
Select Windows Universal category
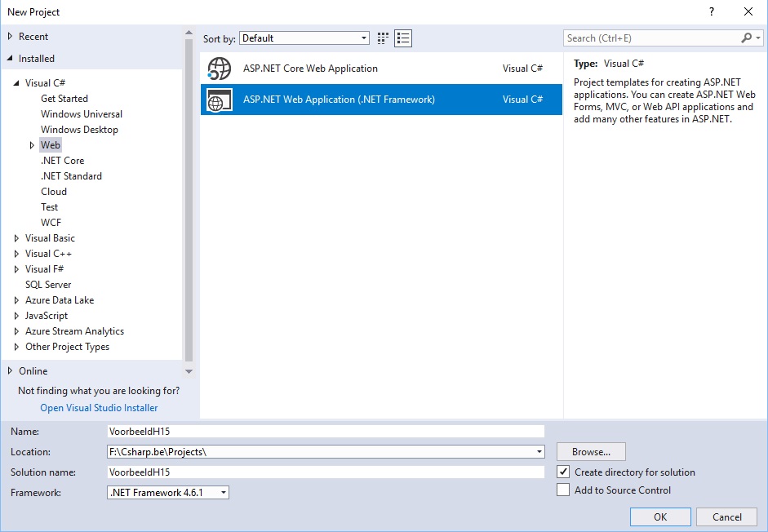82,114
